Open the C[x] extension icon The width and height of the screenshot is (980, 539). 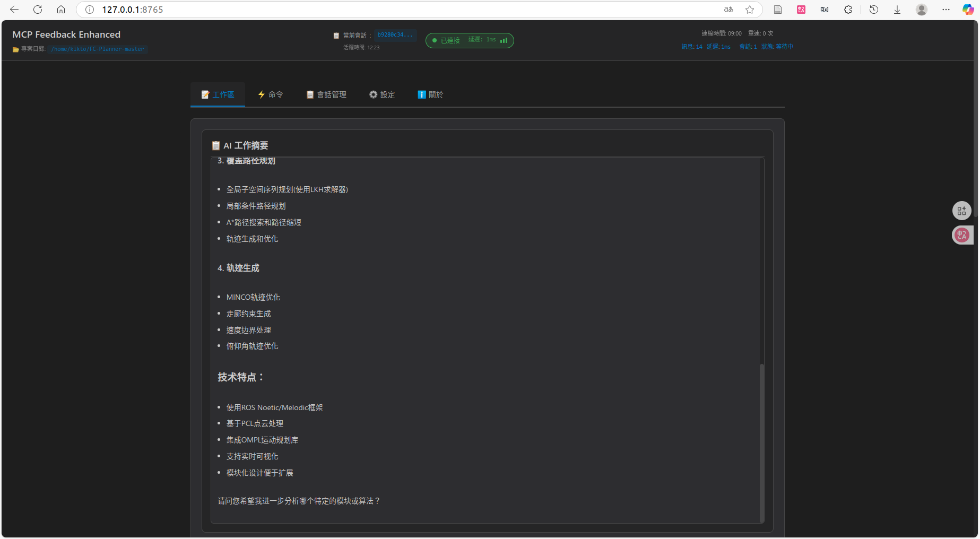click(825, 10)
